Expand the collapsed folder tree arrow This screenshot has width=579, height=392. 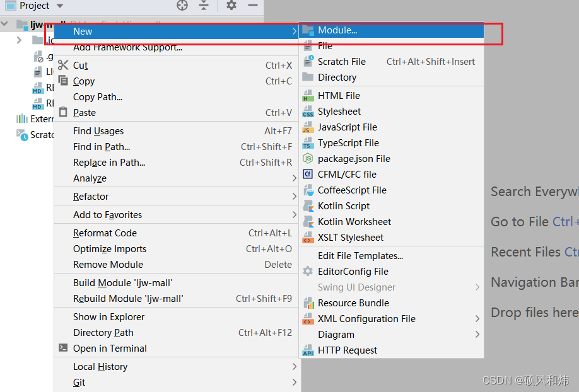(x=19, y=40)
